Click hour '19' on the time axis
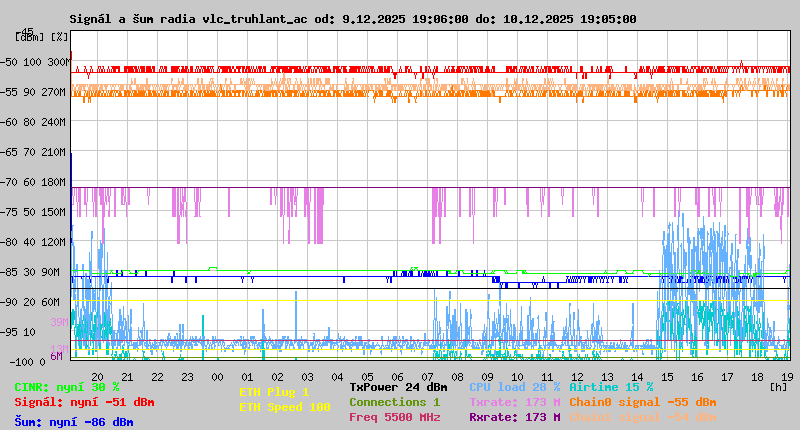This screenshot has height=430, width=800. pyautogui.click(x=787, y=377)
